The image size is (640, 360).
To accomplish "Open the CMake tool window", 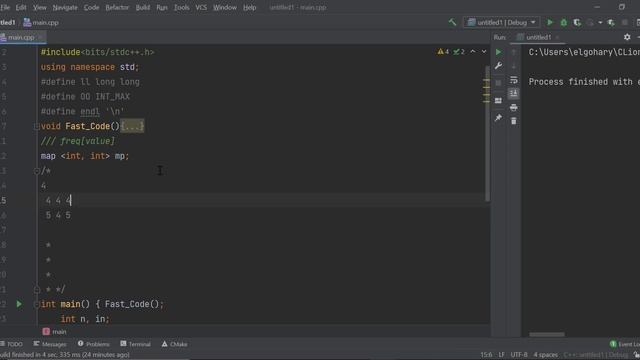I will (x=174, y=344).
